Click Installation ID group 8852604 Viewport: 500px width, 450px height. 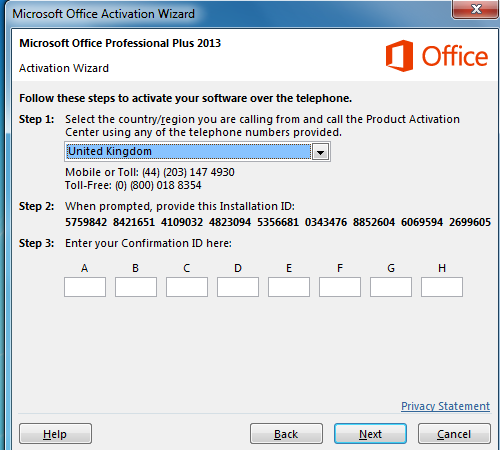click(x=374, y=222)
